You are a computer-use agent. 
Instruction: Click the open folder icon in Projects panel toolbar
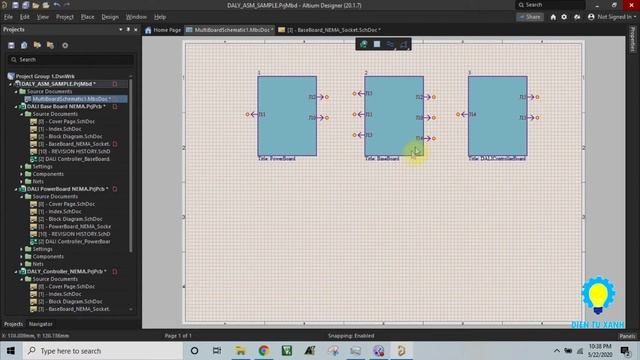click(37, 45)
